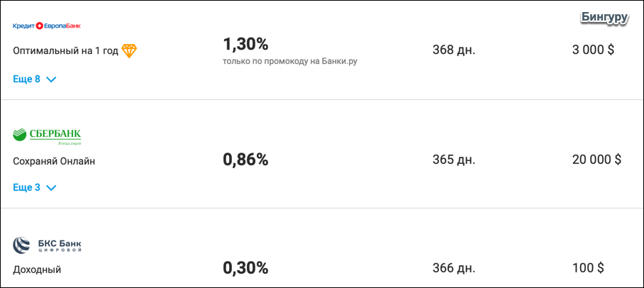This screenshot has width=644, height=288.
Task: Select the 1,30% interest rate
Action: (245, 44)
